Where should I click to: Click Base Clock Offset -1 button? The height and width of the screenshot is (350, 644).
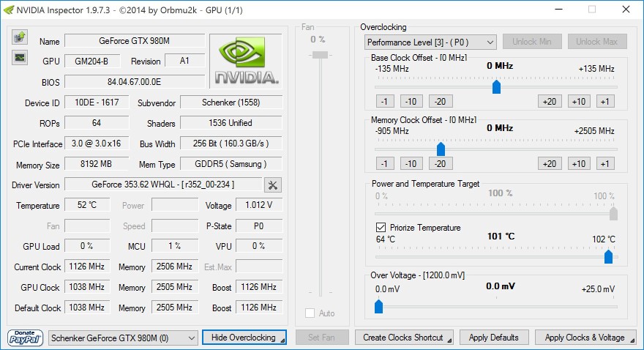pos(385,102)
